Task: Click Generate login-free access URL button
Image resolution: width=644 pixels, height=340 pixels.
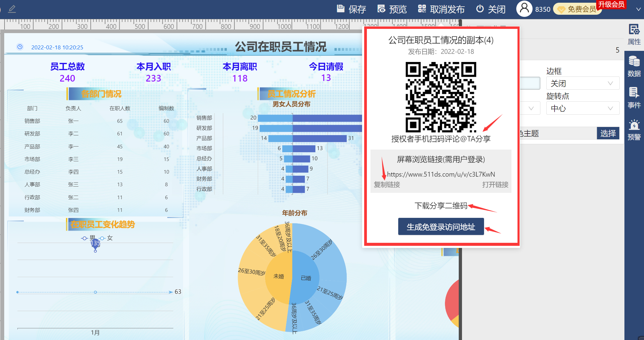Action: pyautogui.click(x=441, y=227)
